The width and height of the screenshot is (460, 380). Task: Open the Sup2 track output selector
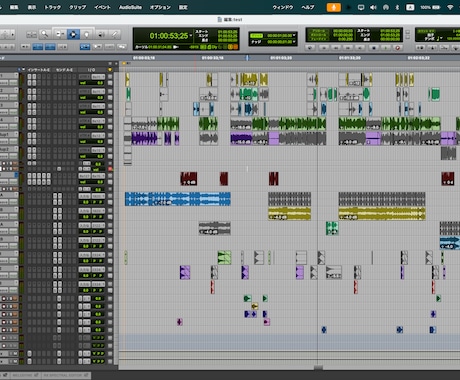coord(98,150)
